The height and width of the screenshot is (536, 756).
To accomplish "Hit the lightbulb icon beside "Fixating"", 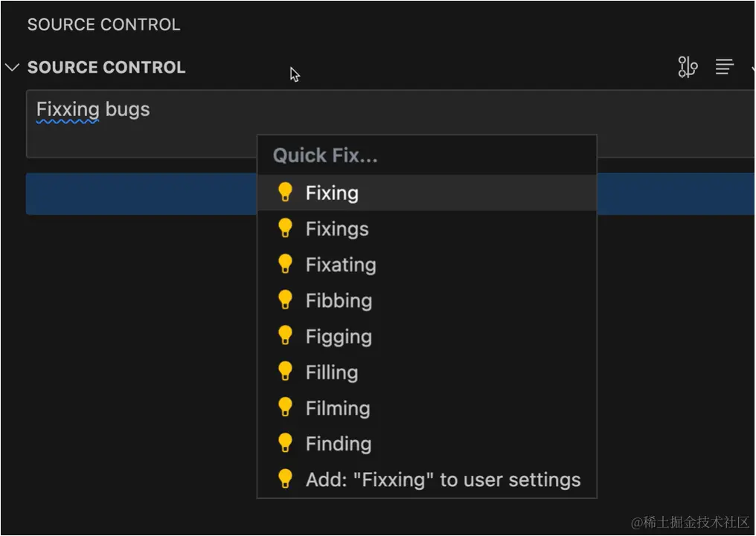I will (285, 264).
